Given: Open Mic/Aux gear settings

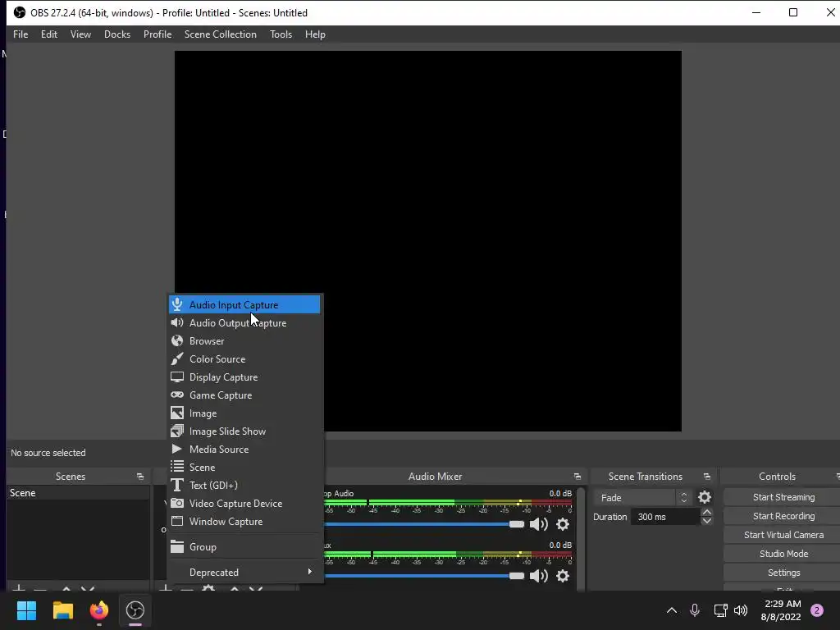Looking at the screenshot, I should pos(563,576).
